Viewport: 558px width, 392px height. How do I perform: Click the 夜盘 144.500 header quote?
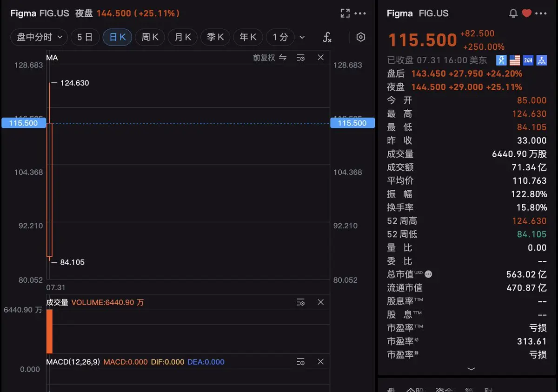128,13
